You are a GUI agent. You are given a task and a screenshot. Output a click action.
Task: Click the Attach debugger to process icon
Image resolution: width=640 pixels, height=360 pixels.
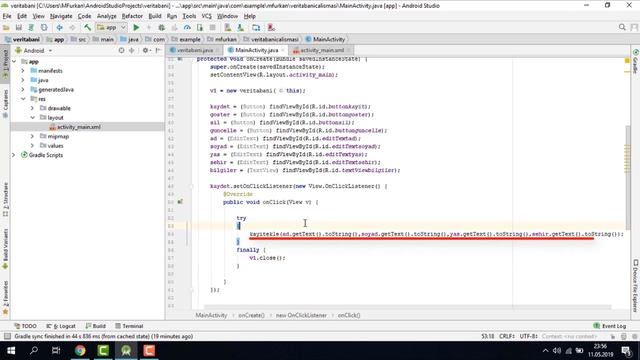[200, 28]
